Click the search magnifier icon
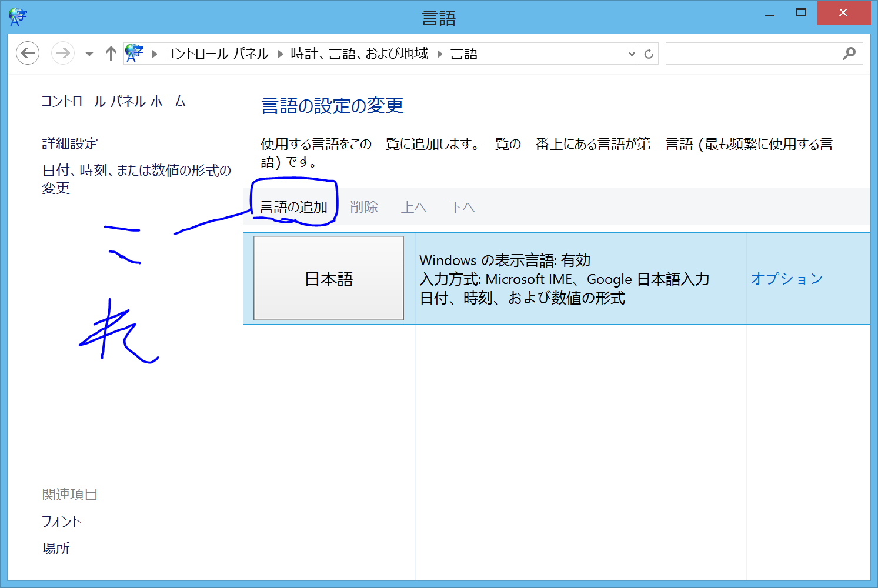This screenshot has height=588, width=878. pyautogui.click(x=849, y=54)
